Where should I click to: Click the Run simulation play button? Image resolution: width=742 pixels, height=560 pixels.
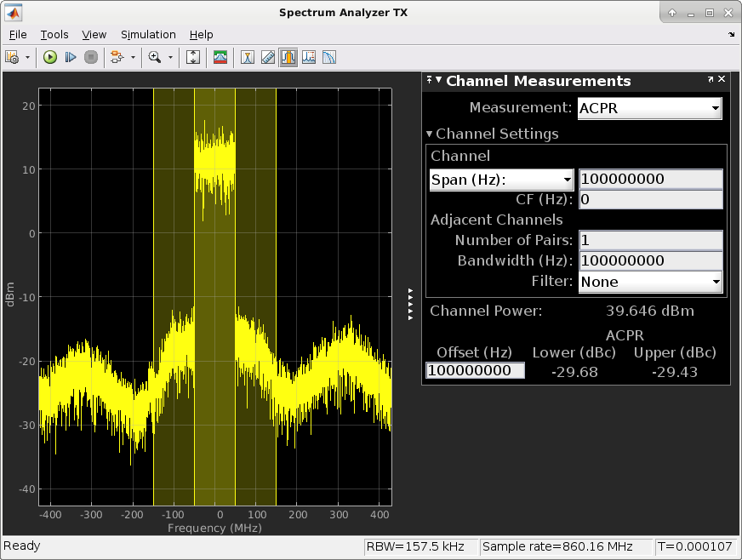point(50,57)
